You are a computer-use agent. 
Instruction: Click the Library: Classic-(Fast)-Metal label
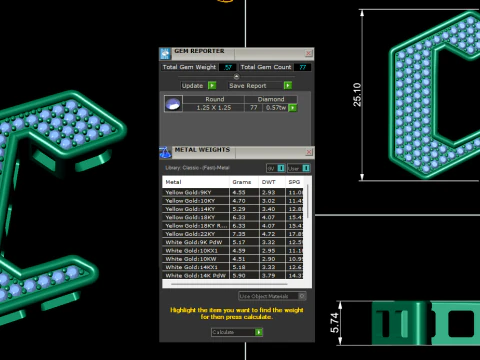[x=197, y=168]
